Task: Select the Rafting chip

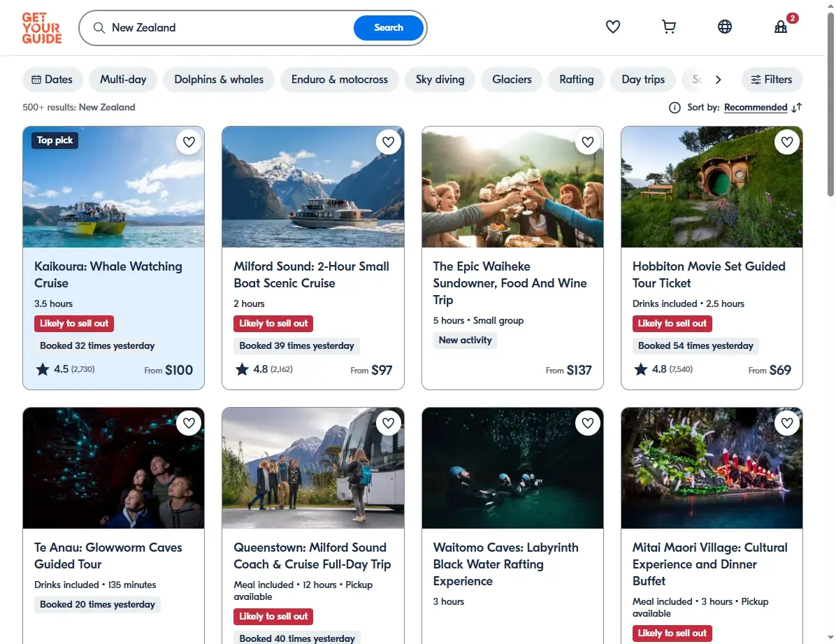Action: point(577,80)
